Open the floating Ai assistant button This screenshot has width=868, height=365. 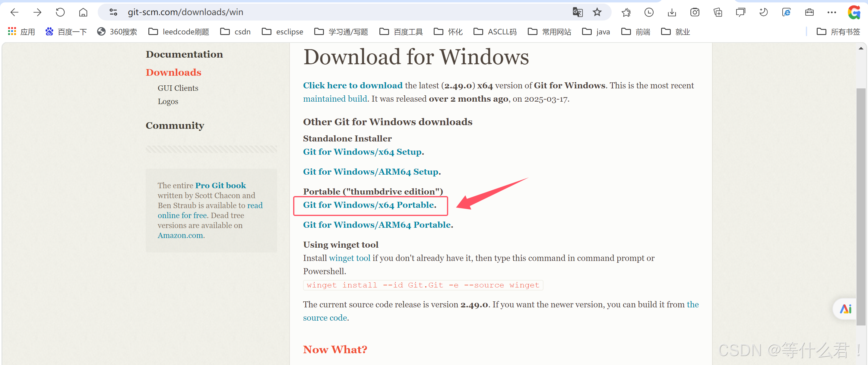845,309
